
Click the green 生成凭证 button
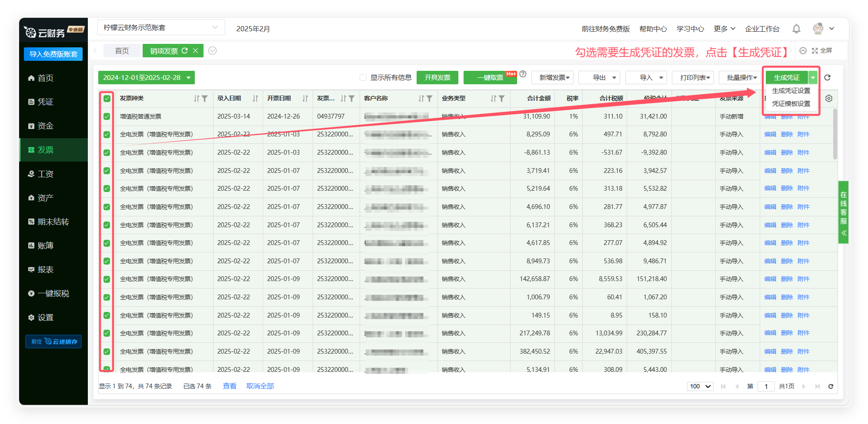tap(786, 77)
